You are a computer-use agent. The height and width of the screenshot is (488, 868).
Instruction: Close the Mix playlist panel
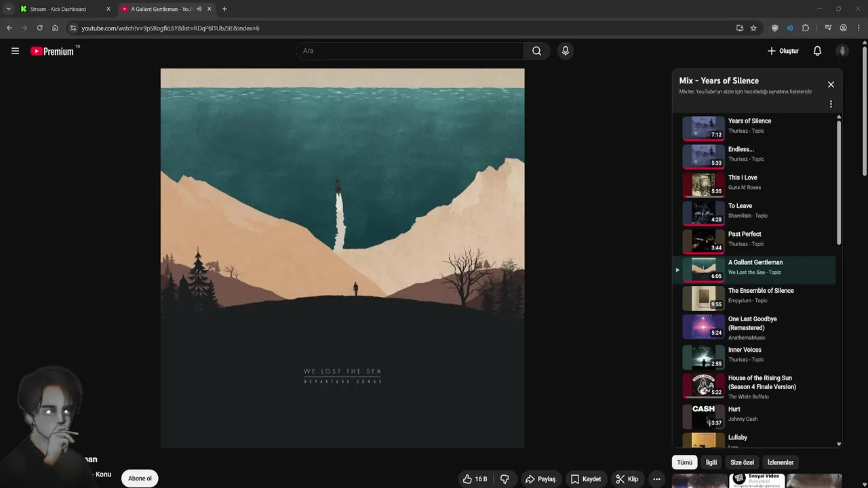831,85
